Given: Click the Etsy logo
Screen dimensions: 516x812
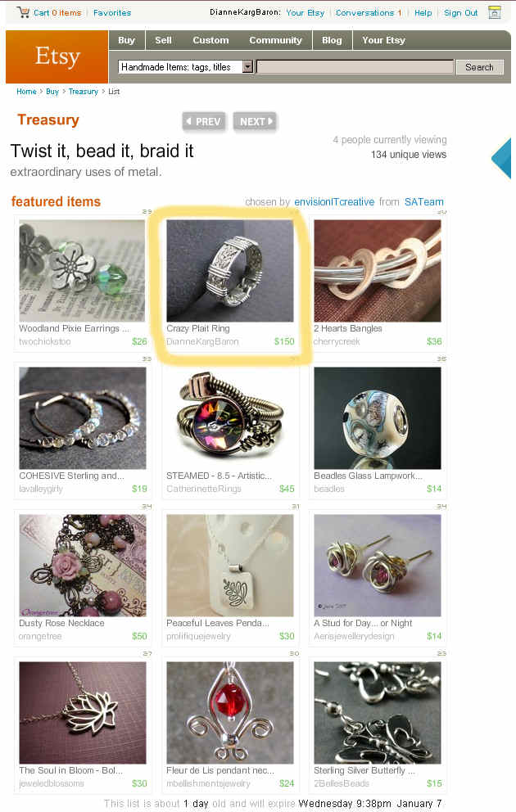Looking at the screenshot, I should pos(57,56).
